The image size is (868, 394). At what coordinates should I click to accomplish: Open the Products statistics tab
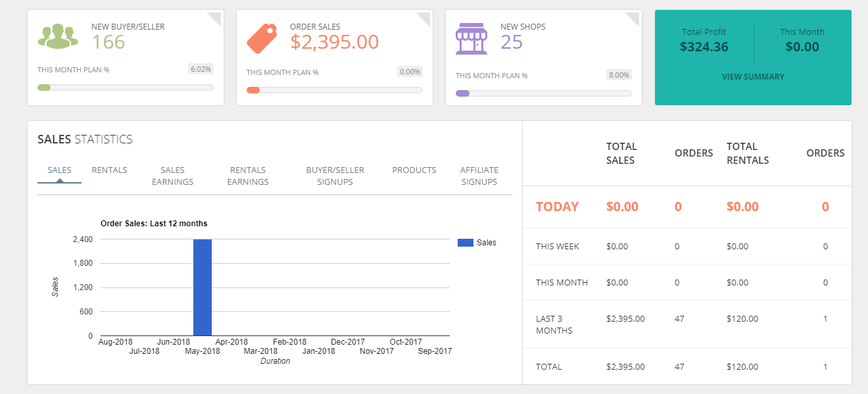coord(414,170)
